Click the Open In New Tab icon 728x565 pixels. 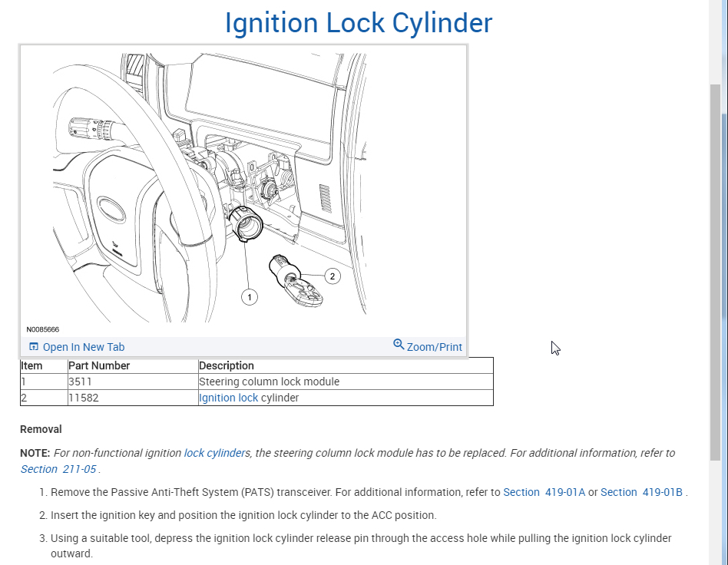pyautogui.click(x=34, y=347)
